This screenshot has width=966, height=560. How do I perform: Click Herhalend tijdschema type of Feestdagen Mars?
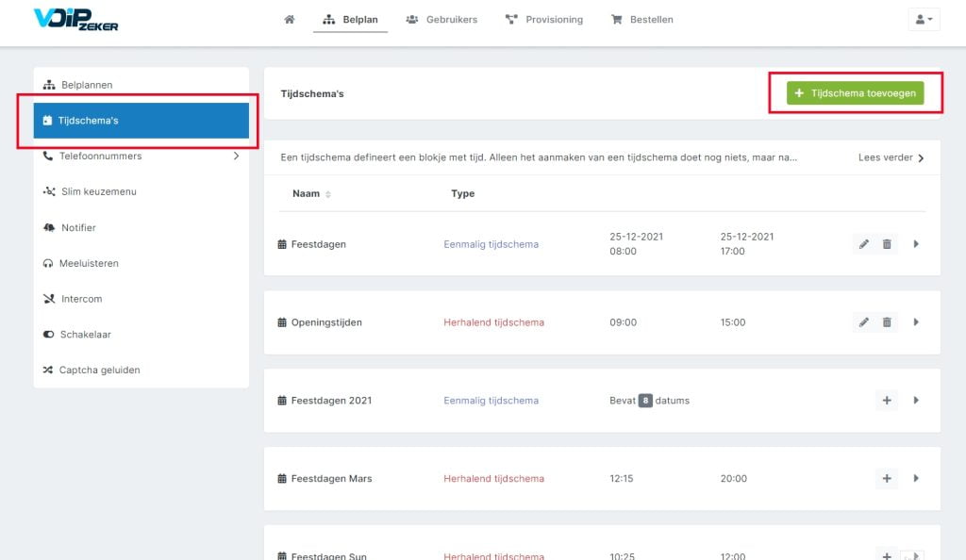[x=494, y=478]
